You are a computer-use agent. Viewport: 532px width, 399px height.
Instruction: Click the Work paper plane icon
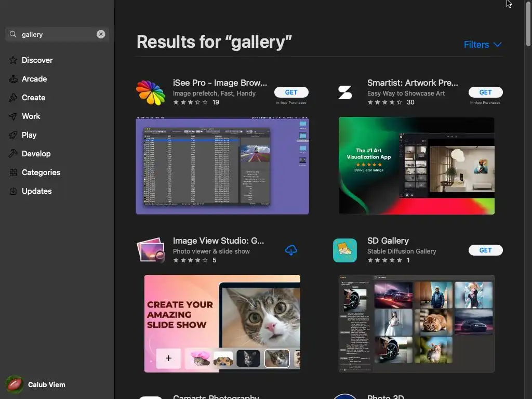[13, 116]
